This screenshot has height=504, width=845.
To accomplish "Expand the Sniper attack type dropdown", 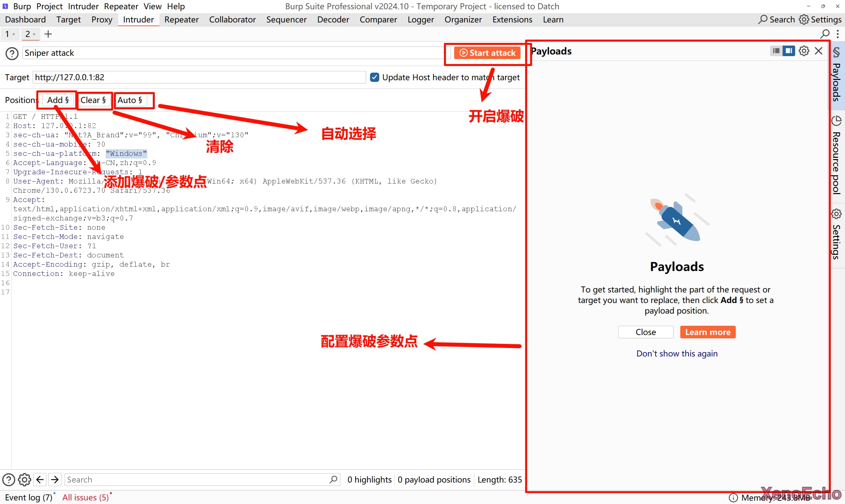I will coord(234,53).
